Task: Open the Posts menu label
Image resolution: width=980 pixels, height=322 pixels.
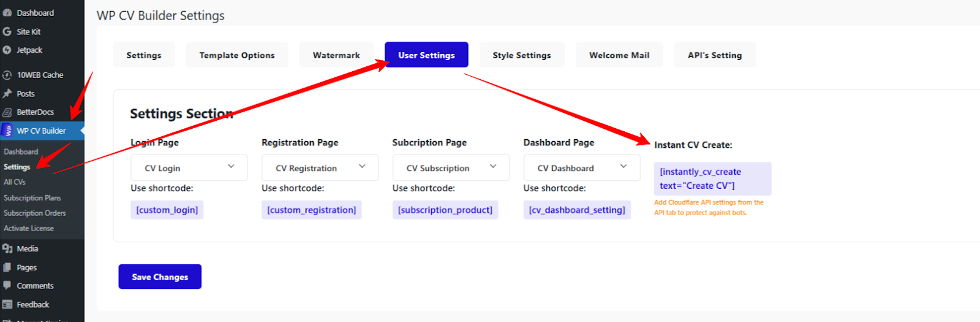Action: tap(26, 94)
